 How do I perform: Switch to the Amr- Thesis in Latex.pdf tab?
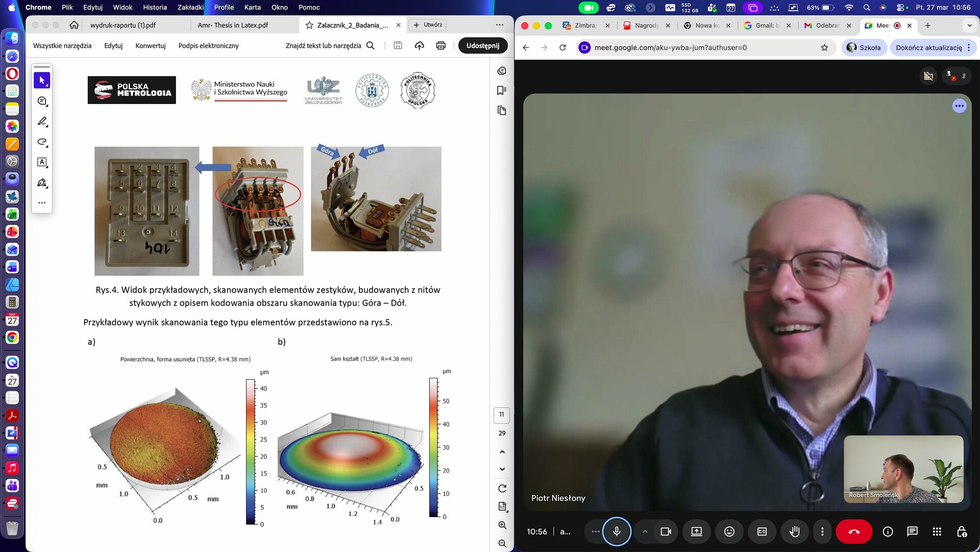tap(233, 25)
